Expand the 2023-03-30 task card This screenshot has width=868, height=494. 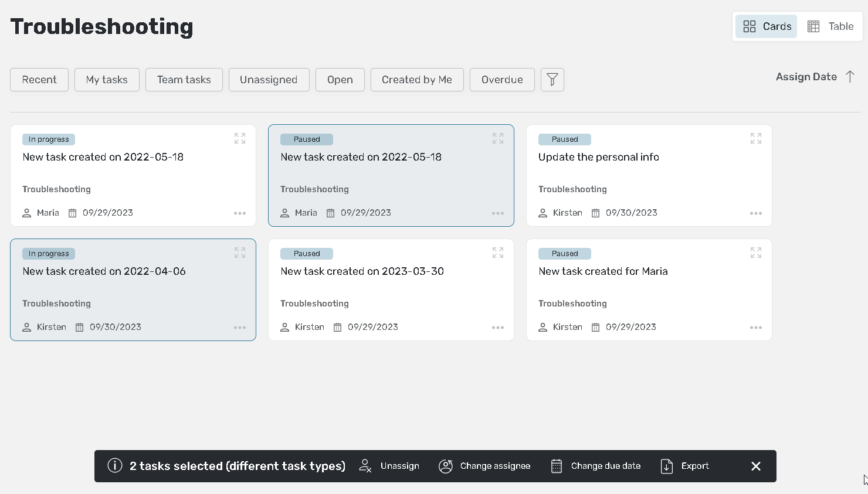tap(497, 253)
